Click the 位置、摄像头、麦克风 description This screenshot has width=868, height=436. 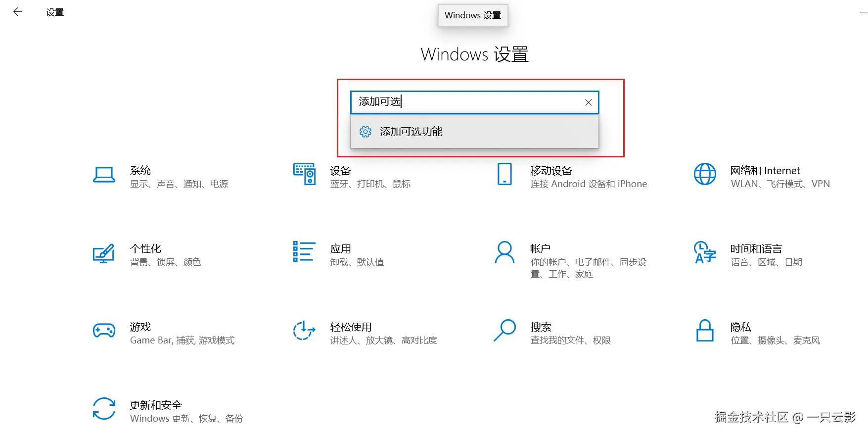pyautogui.click(x=776, y=340)
